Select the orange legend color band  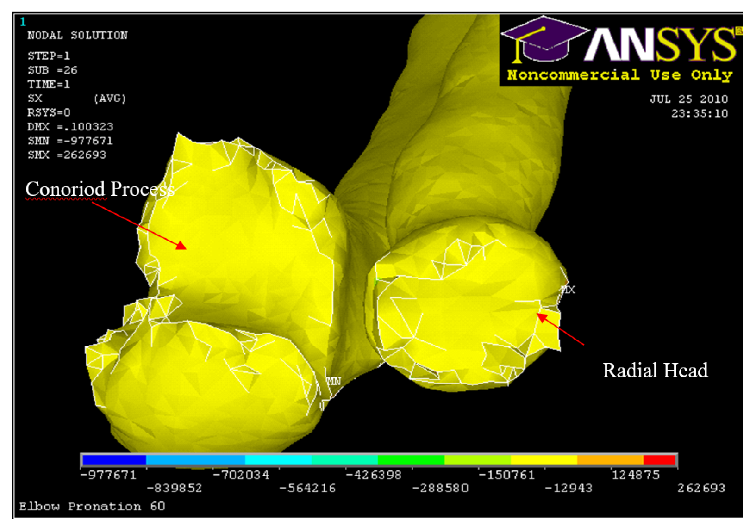[x=610, y=460]
